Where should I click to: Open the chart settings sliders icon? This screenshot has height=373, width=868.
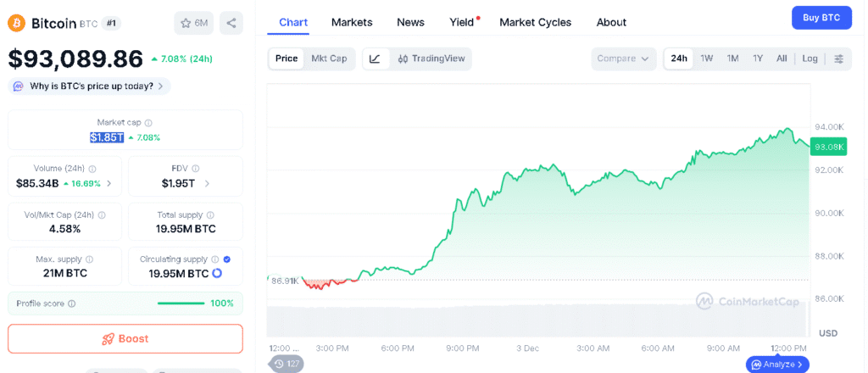pos(839,58)
